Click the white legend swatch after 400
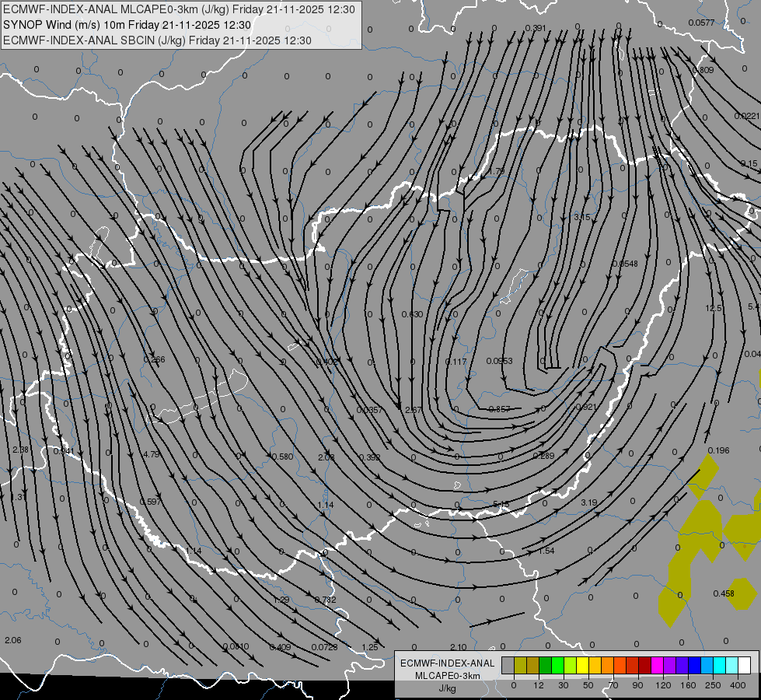The height and width of the screenshot is (700, 761). coord(745,665)
